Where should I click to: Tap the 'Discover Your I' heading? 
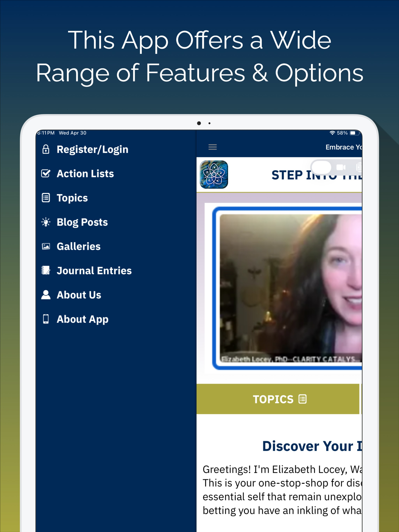pos(312,446)
